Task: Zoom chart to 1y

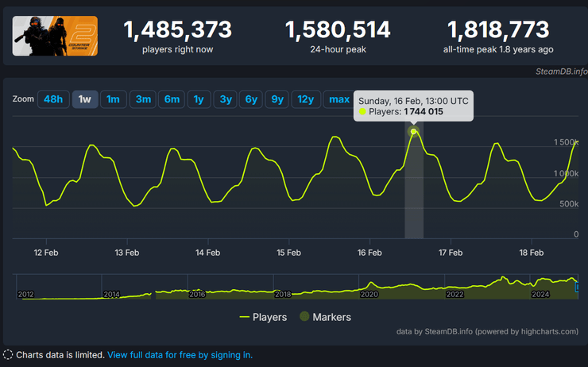Action: (x=199, y=99)
